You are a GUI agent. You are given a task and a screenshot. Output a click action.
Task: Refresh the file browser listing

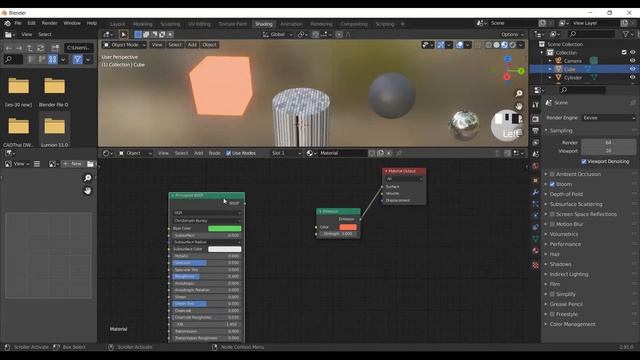click(x=40, y=48)
